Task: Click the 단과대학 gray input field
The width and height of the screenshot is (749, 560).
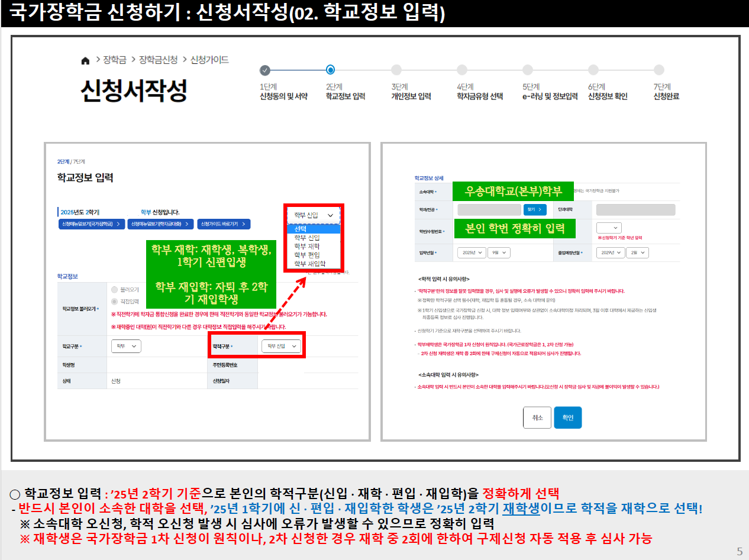Action: point(635,210)
